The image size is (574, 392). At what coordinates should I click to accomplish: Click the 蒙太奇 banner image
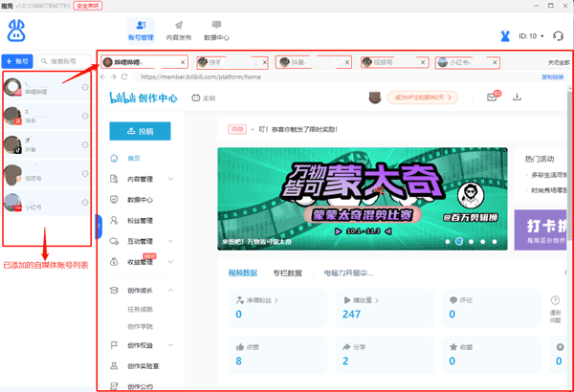pos(363,199)
